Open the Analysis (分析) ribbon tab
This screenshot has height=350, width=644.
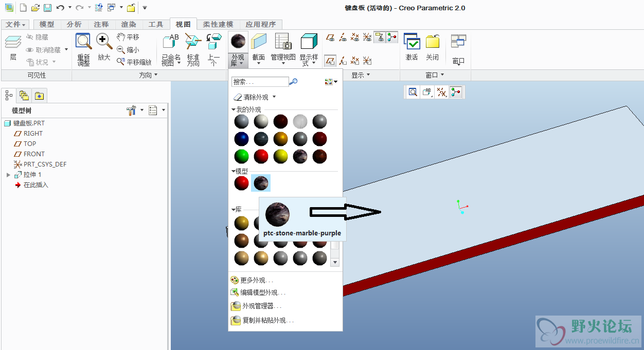tap(74, 24)
